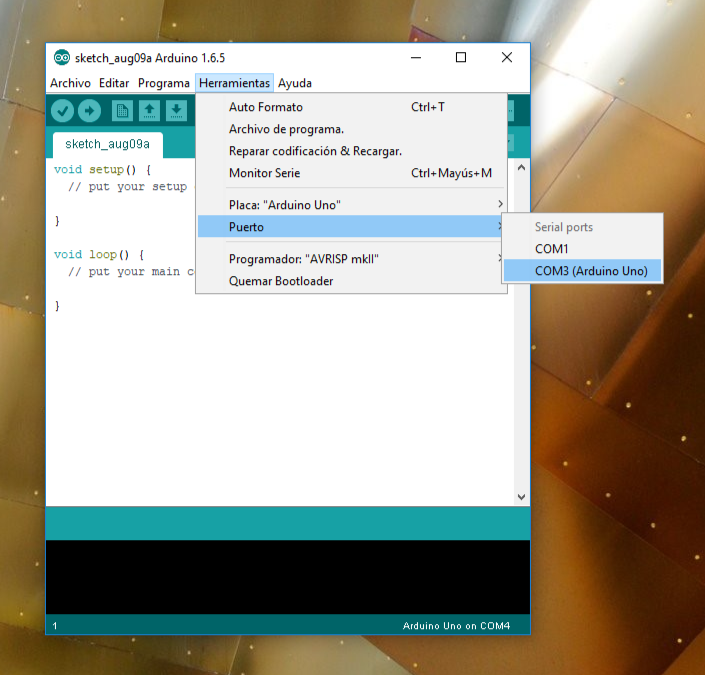This screenshot has width=705, height=675.
Task: Click the Upload arrow toolbar icon
Action: tap(89, 111)
